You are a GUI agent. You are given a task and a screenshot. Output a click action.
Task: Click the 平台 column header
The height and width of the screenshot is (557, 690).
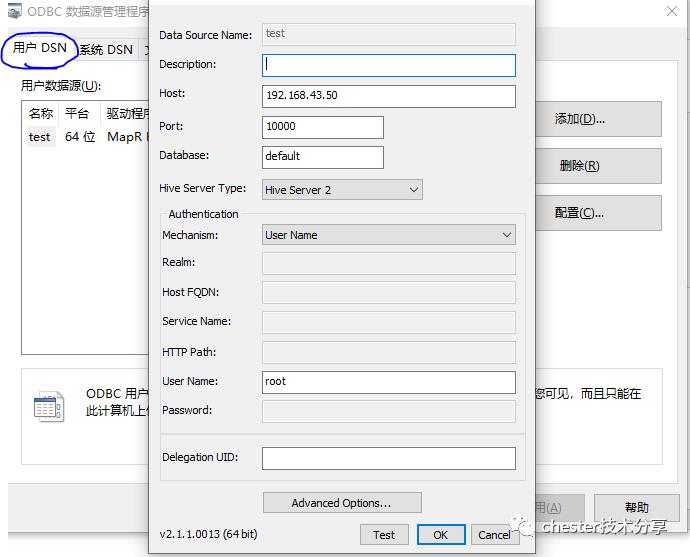click(x=77, y=114)
